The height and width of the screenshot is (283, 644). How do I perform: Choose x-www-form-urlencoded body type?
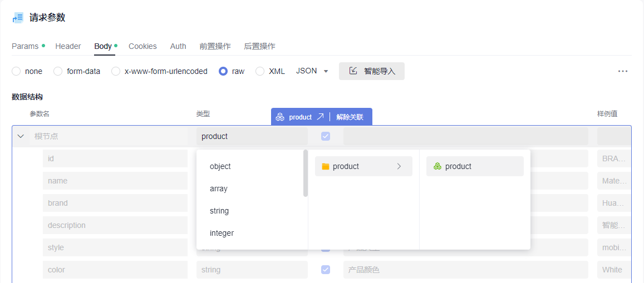click(116, 71)
